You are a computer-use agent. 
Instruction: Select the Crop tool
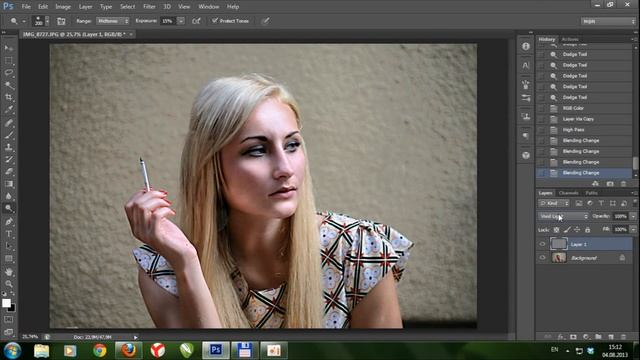pos(9,98)
